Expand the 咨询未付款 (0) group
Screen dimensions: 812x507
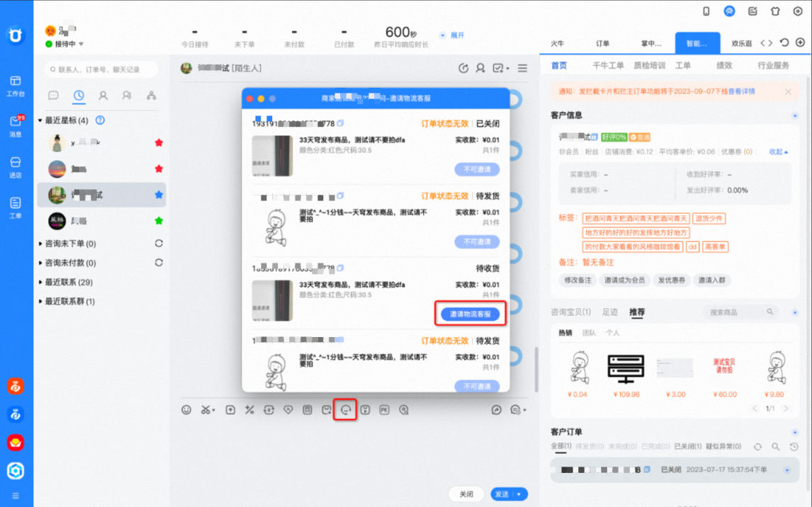(40, 263)
